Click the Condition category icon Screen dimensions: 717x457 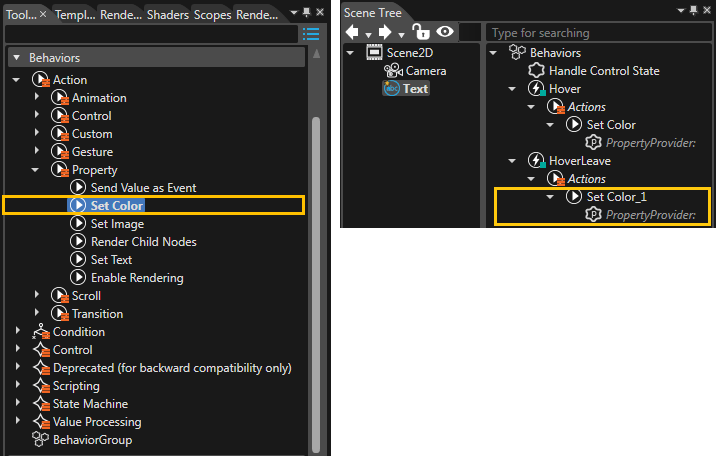[41, 332]
